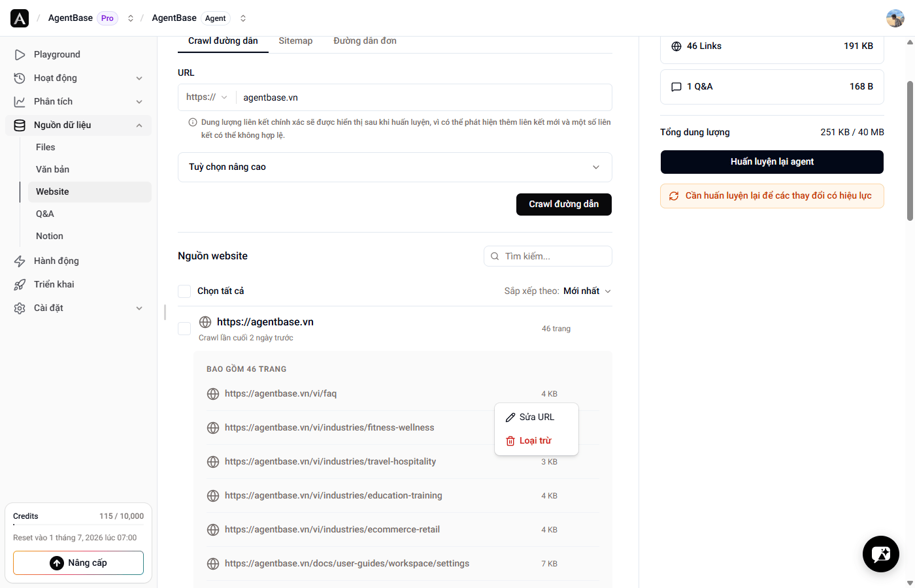Click the pencil icon beside Sửa URL
The height and width of the screenshot is (588, 915).
tap(510, 417)
